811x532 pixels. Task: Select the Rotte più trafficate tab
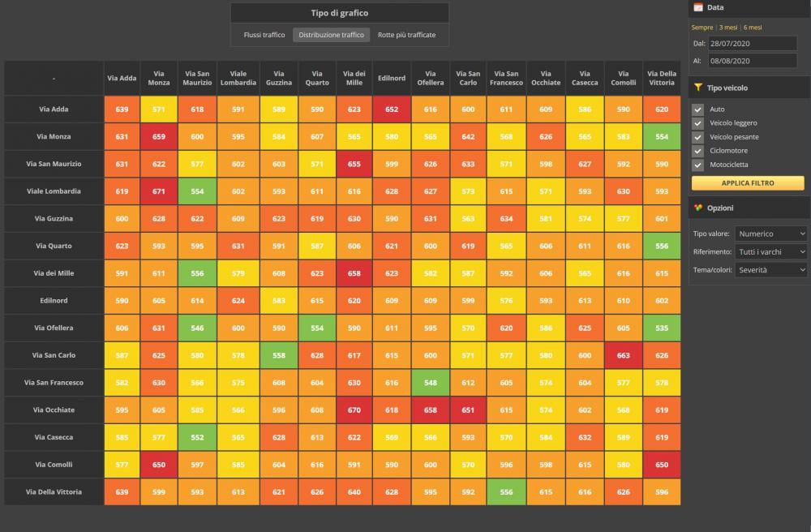406,35
